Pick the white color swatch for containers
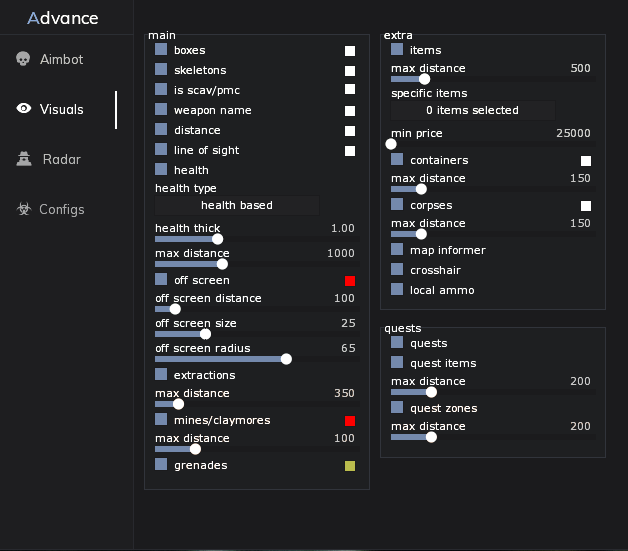The width and height of the screenshot is (628, 551). (x=586, y=161)
